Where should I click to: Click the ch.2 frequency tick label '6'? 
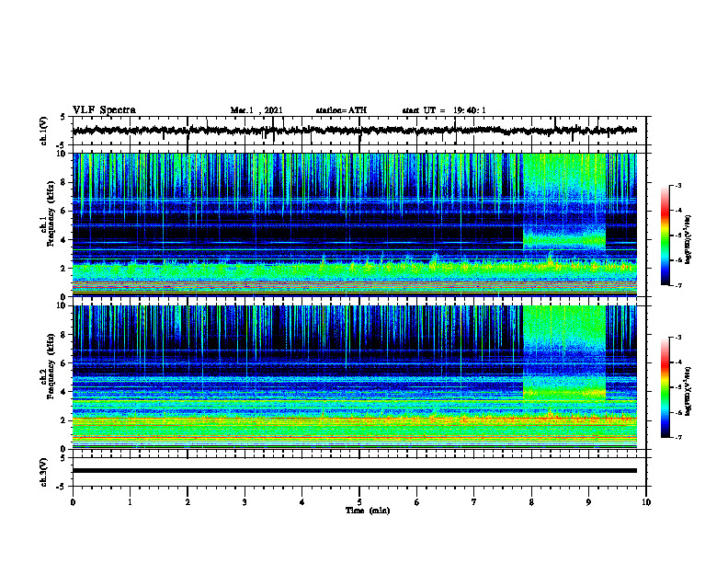63,363
